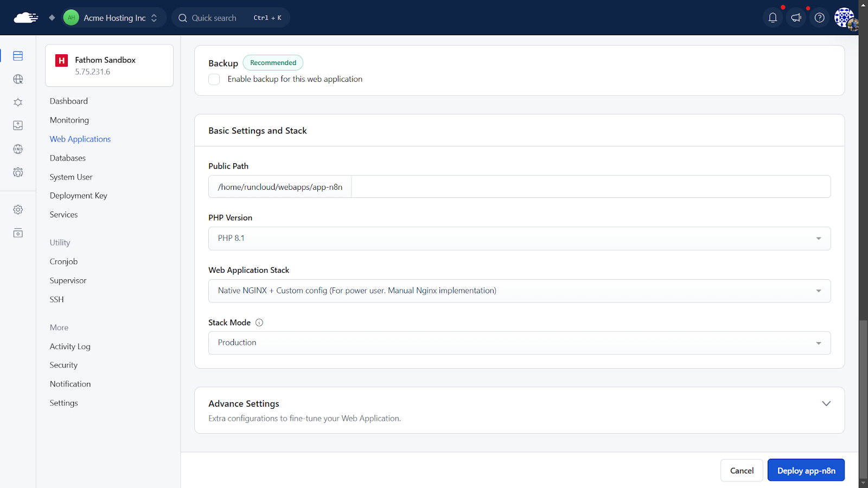The height and width of the screenshot is (488, 868).
Task: Click the DNS globe icon in rail
Action: pos(18,149)
